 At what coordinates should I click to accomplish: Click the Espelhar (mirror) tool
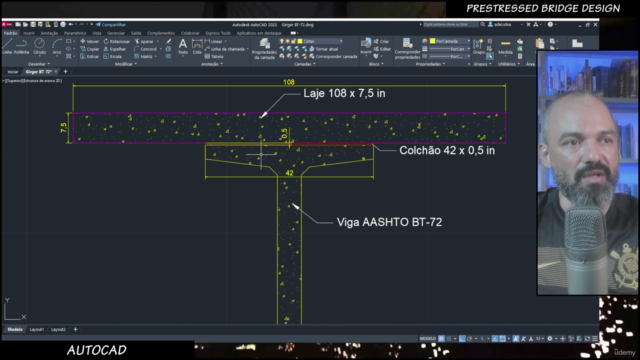point(115,49)
